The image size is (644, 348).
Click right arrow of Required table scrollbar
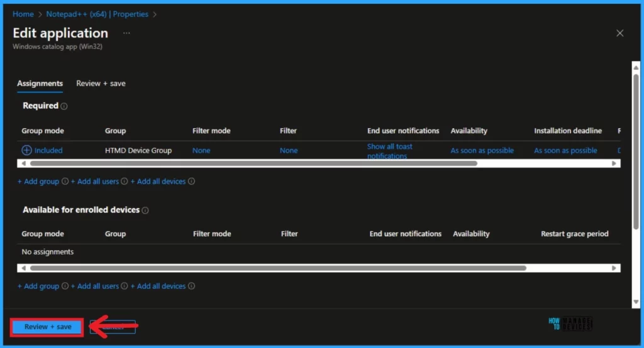coord(614,163)
